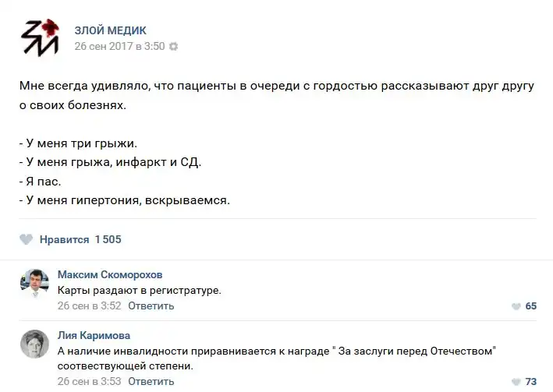Click the comment timestamp 26 сен в 3:53
Image resolution: width=553 pixels, height=392 pixels.
[x=90, y=382]
